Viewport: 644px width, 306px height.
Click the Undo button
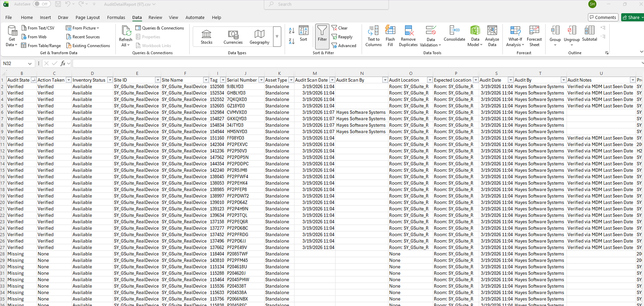tap(68, 4)
